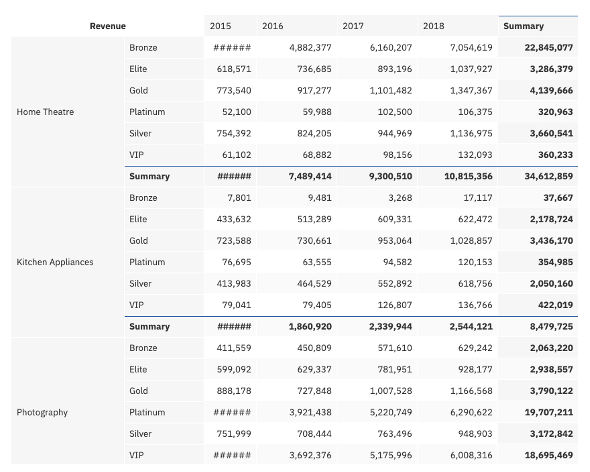Click Kitchen Appliances Summary row label

[x=164, y=326]
